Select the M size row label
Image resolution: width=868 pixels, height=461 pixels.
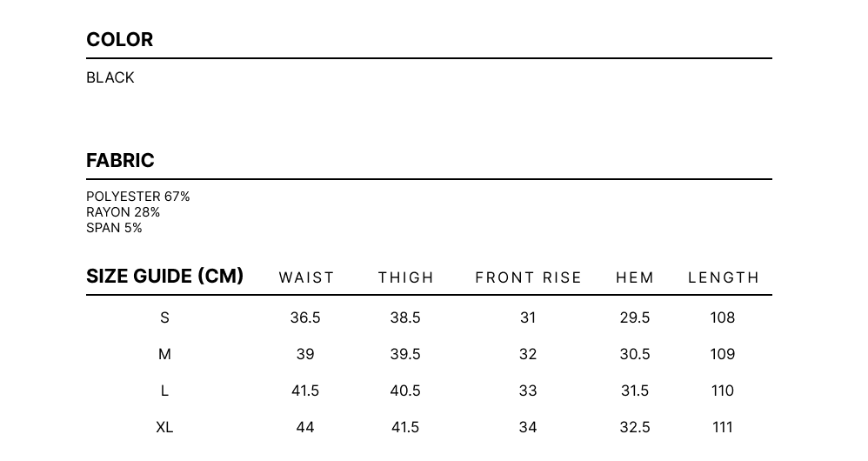(164, 354)
